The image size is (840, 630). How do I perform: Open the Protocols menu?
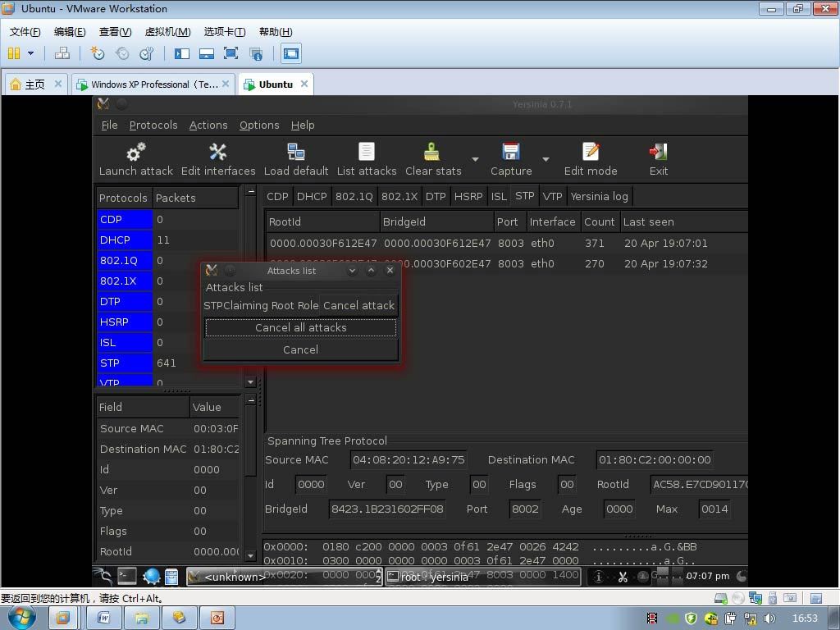[x=153, y=125]
